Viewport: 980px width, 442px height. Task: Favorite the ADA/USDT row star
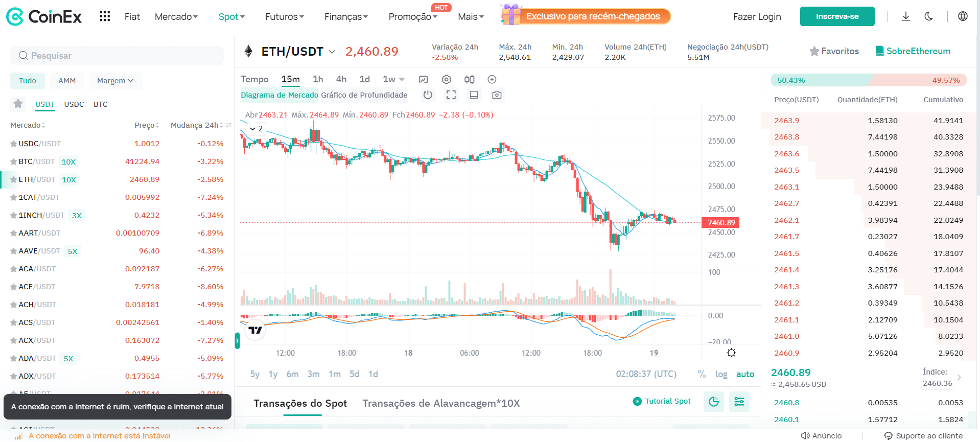[x=13, y=359]
